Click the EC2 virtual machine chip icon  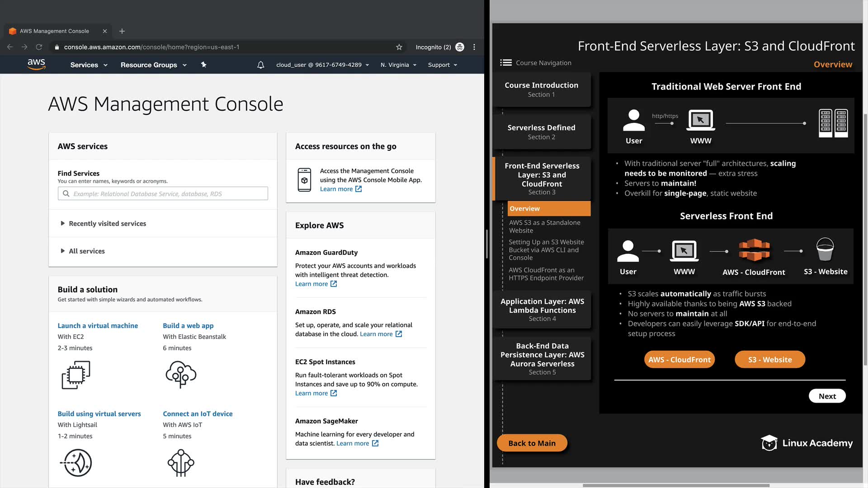pyautogui.click(x=76, y=375)
